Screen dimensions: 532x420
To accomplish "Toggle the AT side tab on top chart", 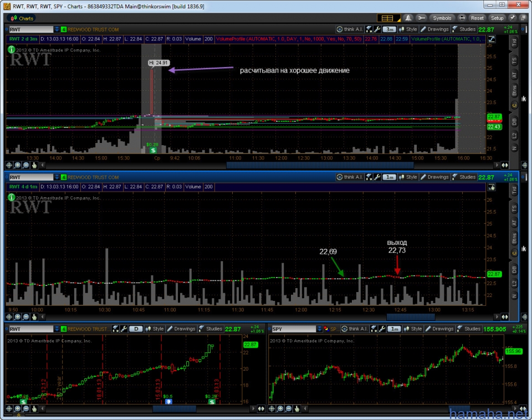I will [514, 75].
